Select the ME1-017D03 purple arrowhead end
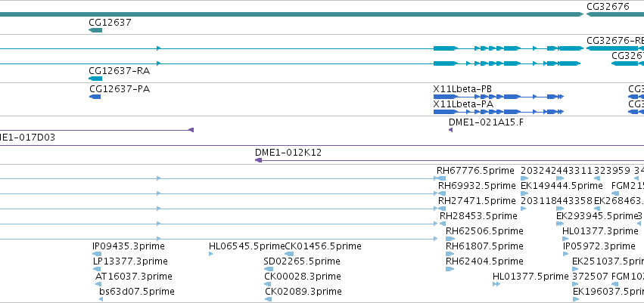Screen dimensions: 644x303 191,130
